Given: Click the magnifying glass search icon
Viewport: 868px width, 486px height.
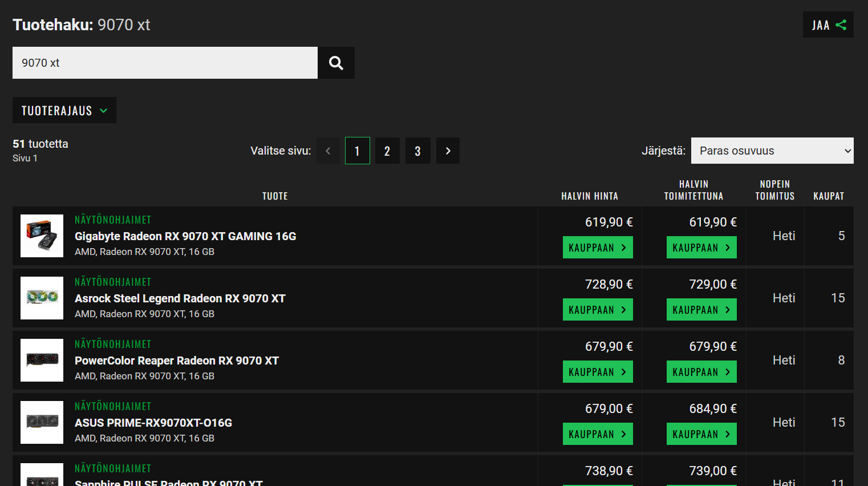Looking at the screenshot, I should pos(336,63).
